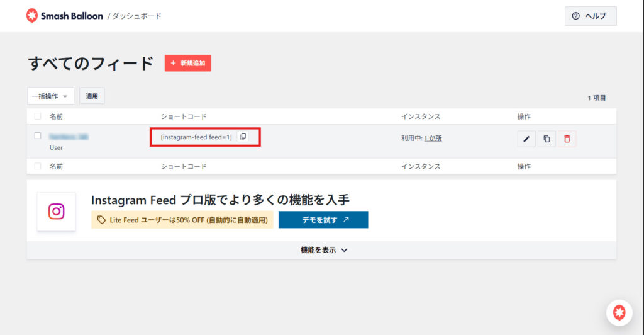Click the 名前 header column label
The height and width of the screenshot is (335, 644).
(56, 116)
